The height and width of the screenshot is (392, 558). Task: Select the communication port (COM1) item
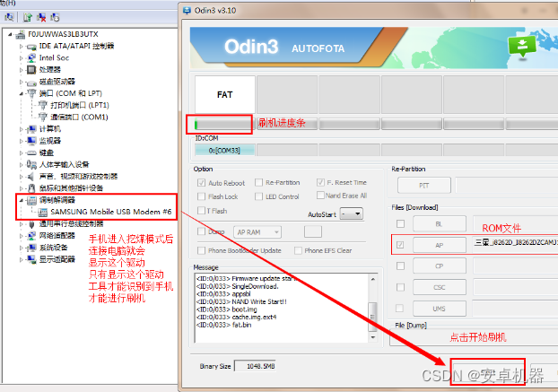(x=79, y=117)
